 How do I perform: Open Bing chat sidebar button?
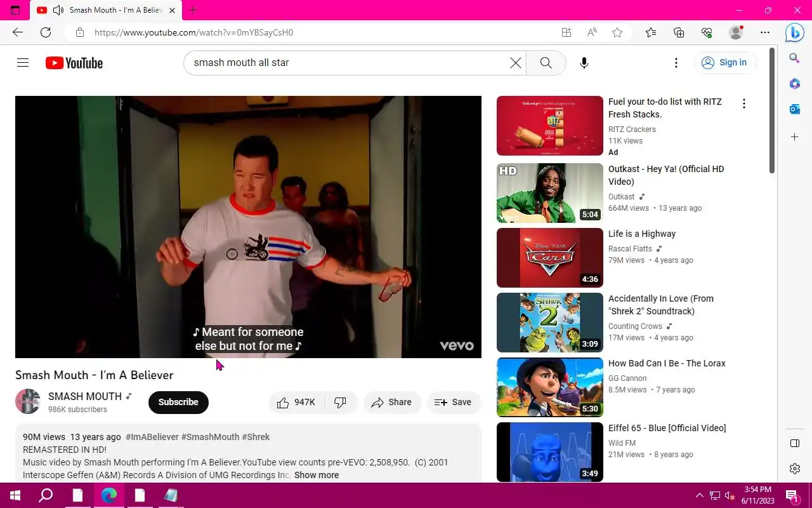tap(795, 32)
